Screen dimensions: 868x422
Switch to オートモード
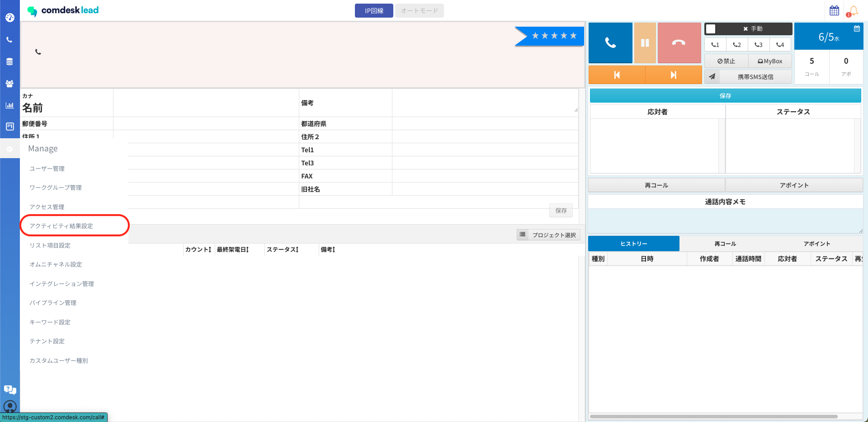click(419, 11)
